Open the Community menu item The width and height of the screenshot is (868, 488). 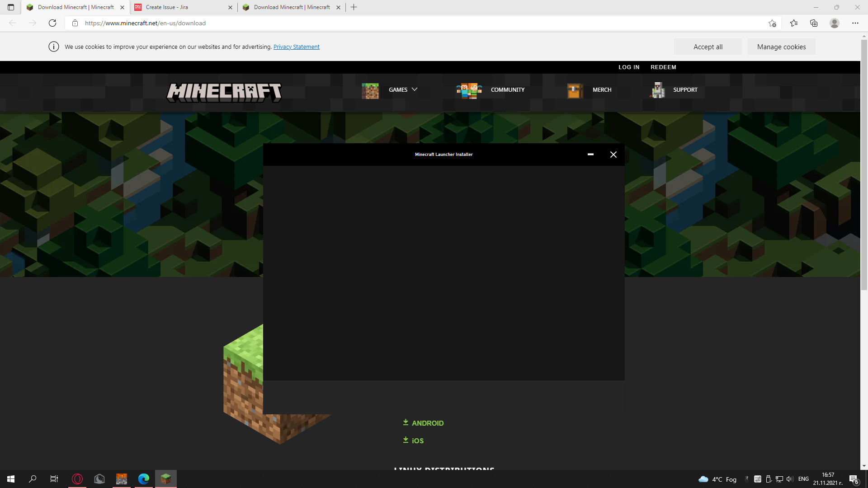[x=507, y=90]
